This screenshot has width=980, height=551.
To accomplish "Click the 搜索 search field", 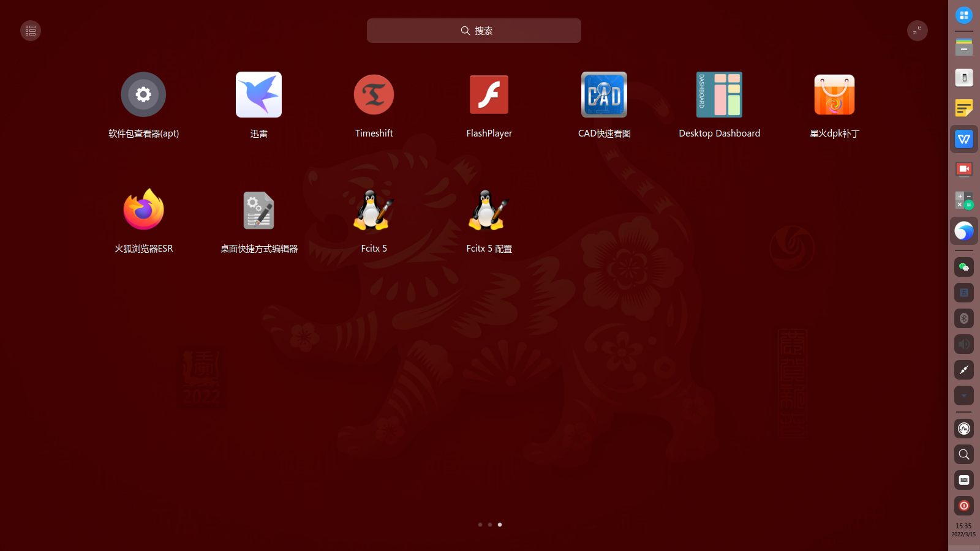I will click(474, 31).
